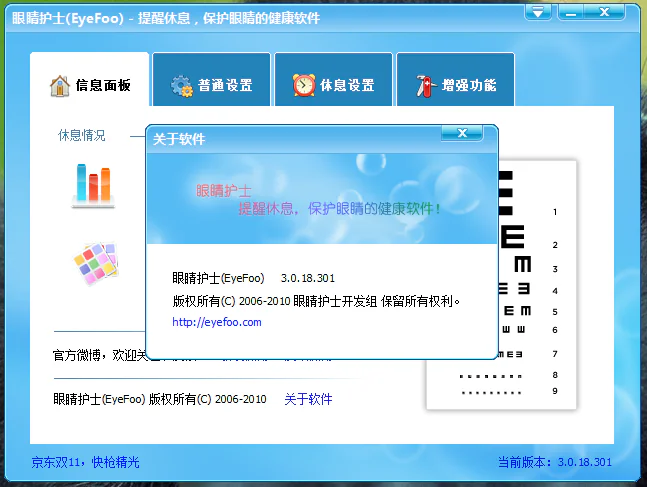The height and width of the screenshot is (487, 647).
Task: Click the 眼睛护士(EyeFoo) name in dialog
Action: click(x=218, y=278)
